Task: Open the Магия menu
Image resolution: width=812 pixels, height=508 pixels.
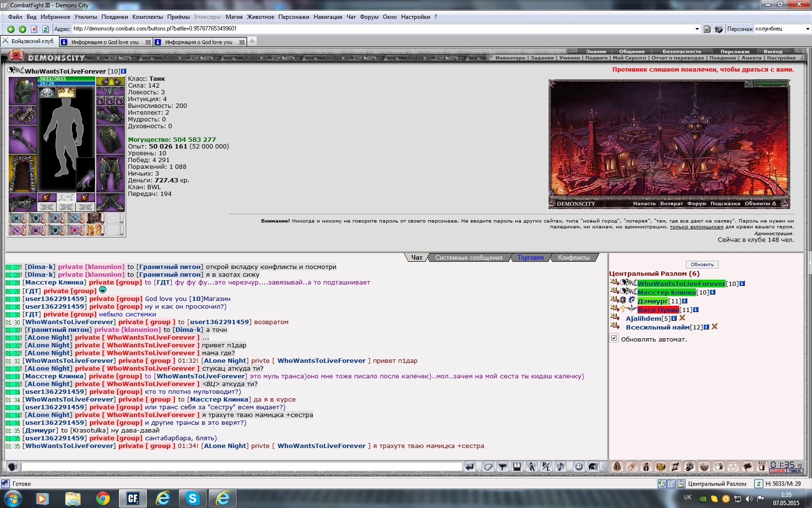Action: point(234,17)
